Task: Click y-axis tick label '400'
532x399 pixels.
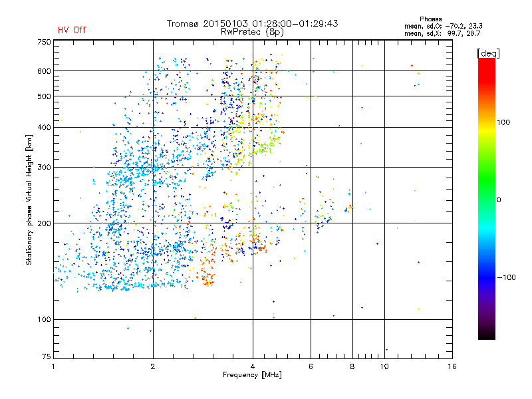Action: 44,127
